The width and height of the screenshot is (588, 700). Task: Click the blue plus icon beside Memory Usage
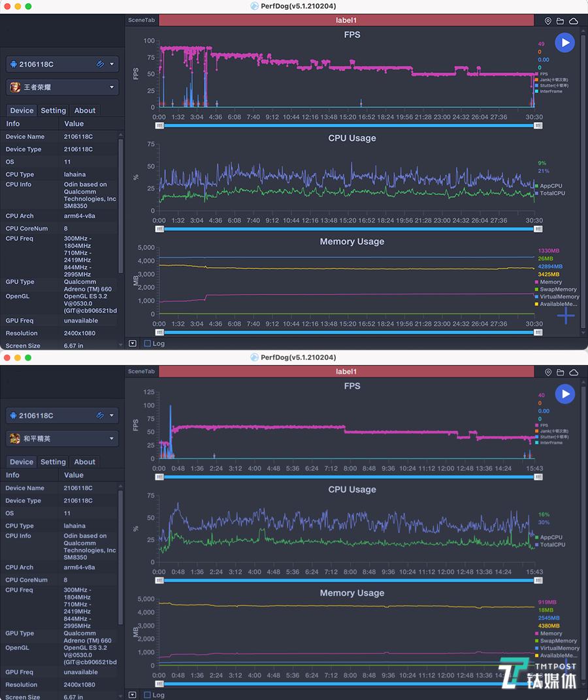click(566, 316)
